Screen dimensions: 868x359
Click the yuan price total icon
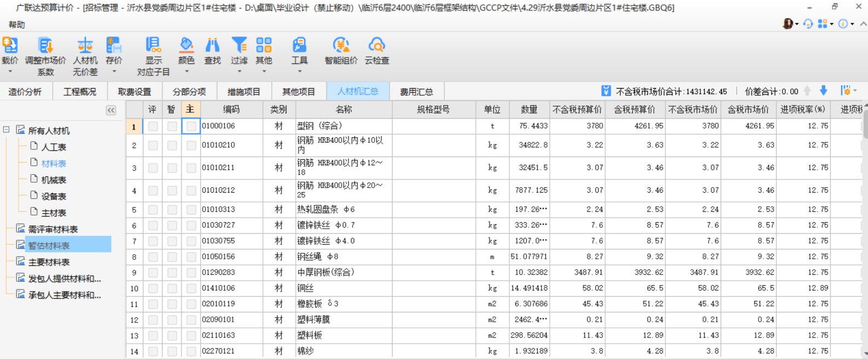(x=606, y=91)
